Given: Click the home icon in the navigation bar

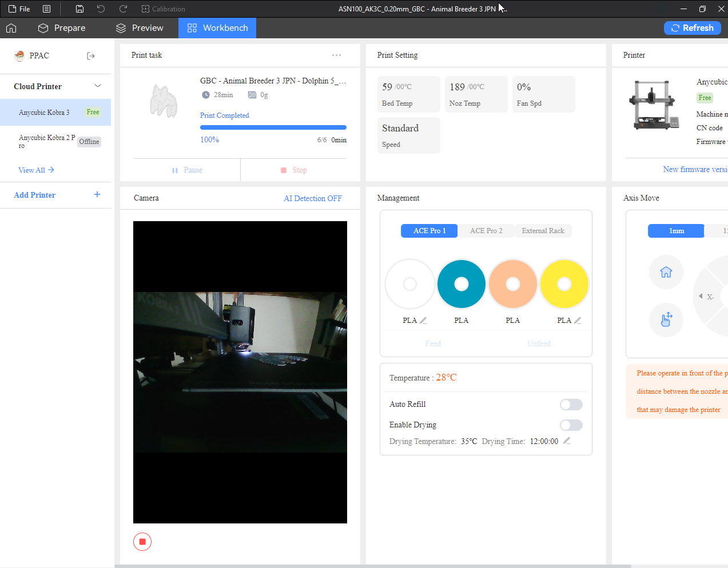Looking at the screenshot, I should (11, 28).
